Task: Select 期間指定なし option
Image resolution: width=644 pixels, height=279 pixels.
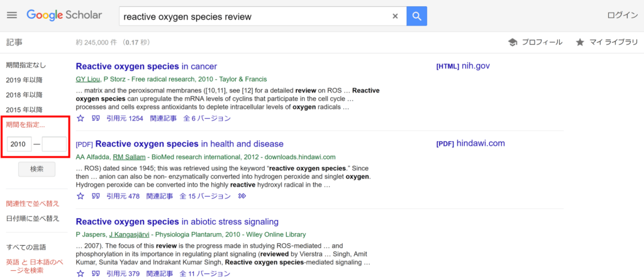Action: pos(26,65)
